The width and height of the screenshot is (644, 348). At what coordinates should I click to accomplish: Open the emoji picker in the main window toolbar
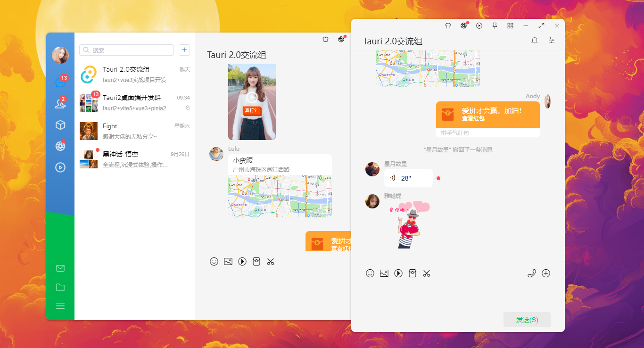coord(214,261)
